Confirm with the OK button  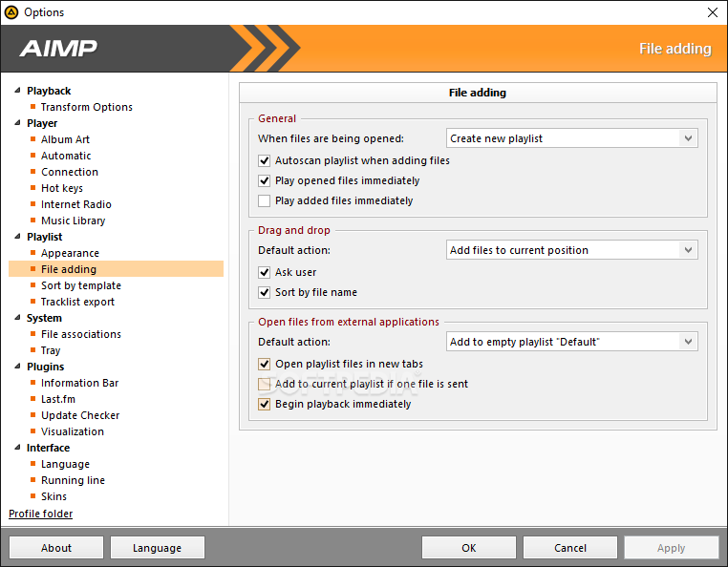[469, 548]
